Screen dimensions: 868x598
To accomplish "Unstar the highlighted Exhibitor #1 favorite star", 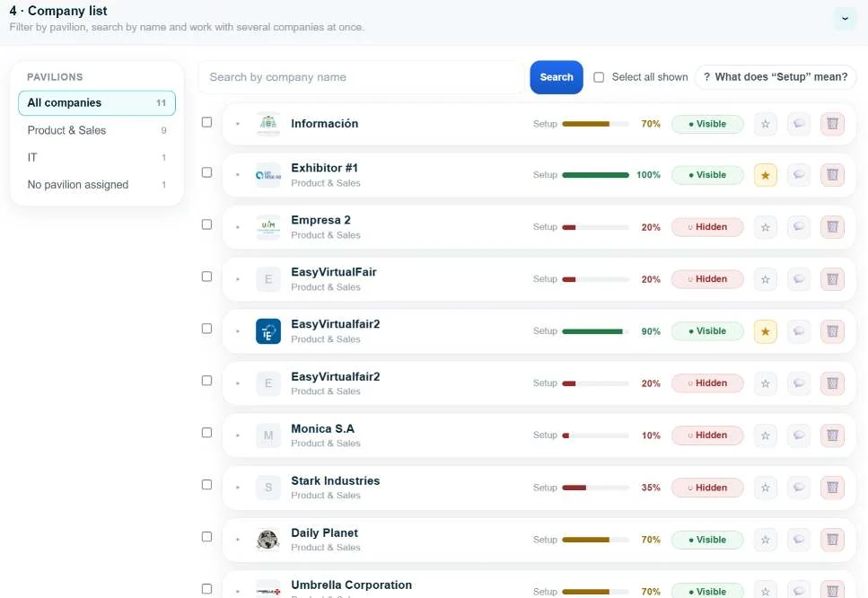I will (765, 175).
